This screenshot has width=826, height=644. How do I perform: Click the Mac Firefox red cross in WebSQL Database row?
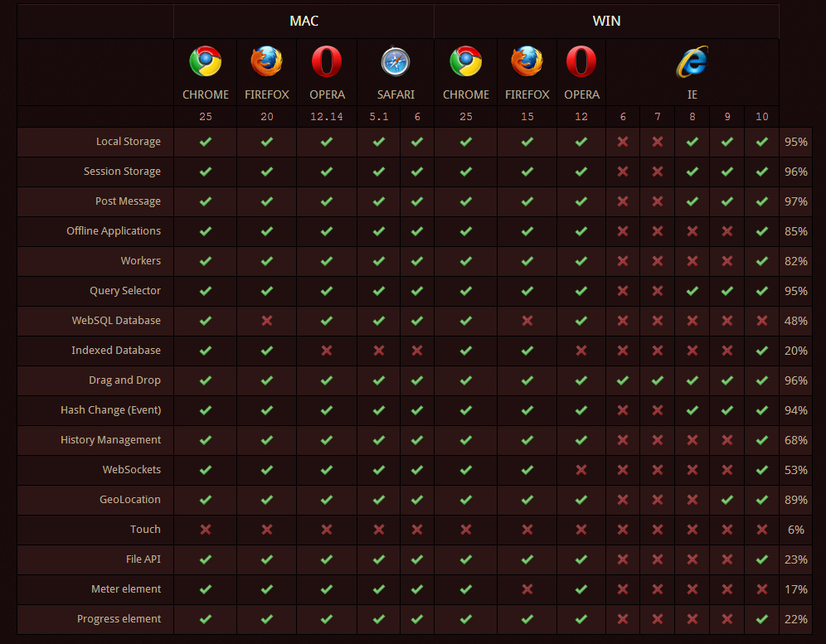(266, 321)
